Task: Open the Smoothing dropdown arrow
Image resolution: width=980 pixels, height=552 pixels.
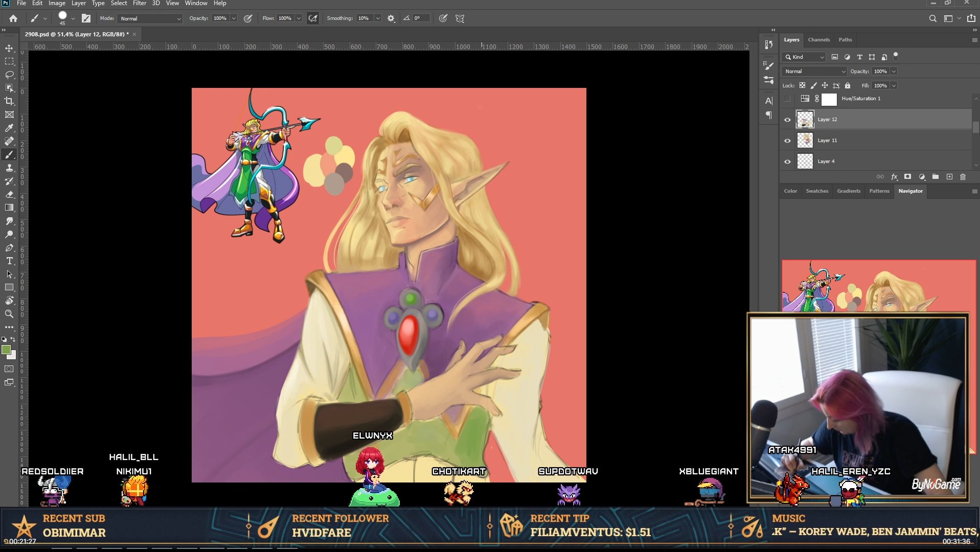Action: click(378, 18)
